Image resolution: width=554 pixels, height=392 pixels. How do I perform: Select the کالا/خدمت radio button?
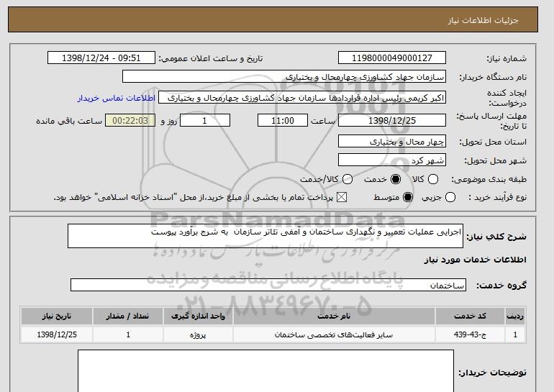[348, 179]
